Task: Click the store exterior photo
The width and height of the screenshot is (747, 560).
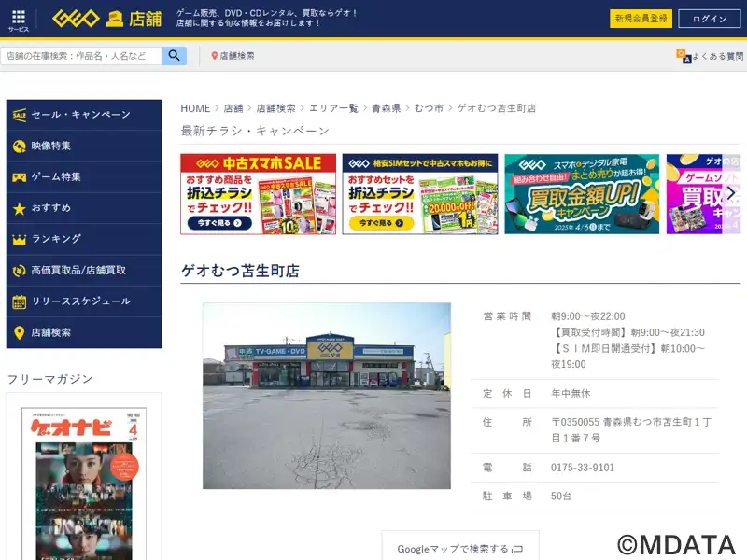Action: pyautogui.click(x=327, y=396)
